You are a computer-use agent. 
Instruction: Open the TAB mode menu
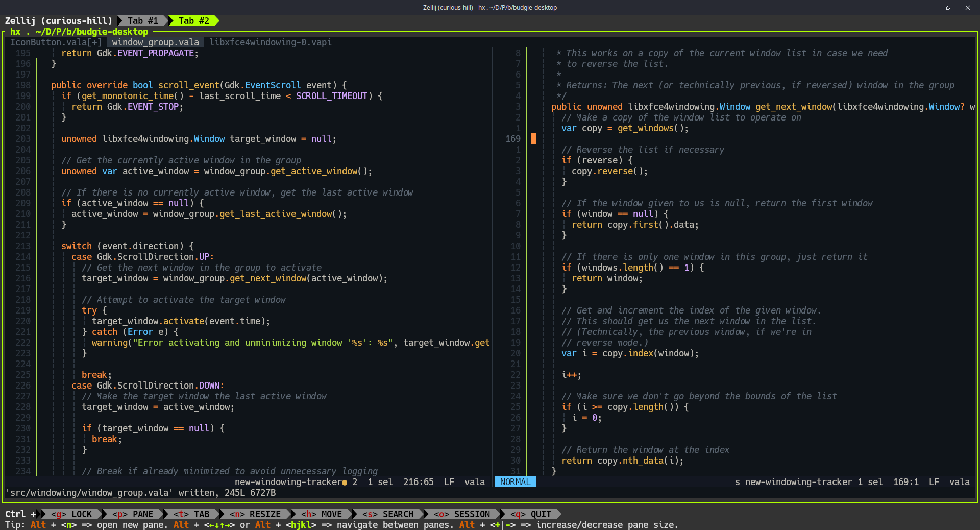coord(191,514)
